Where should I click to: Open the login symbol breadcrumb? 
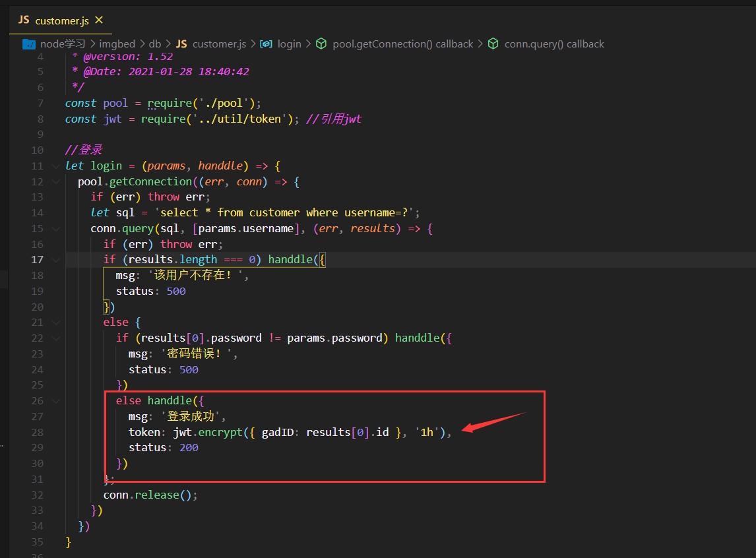[290, 44]
